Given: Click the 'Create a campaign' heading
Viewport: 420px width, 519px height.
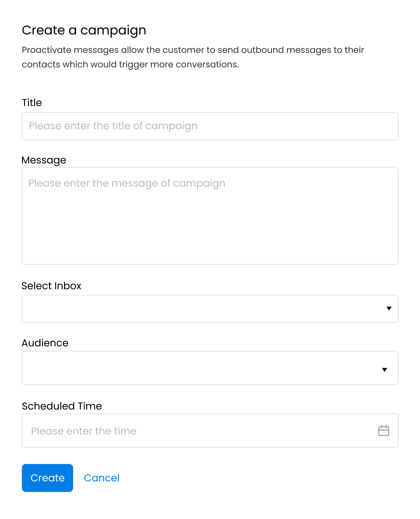Looking at the screenshot, I should coord(84,30).
